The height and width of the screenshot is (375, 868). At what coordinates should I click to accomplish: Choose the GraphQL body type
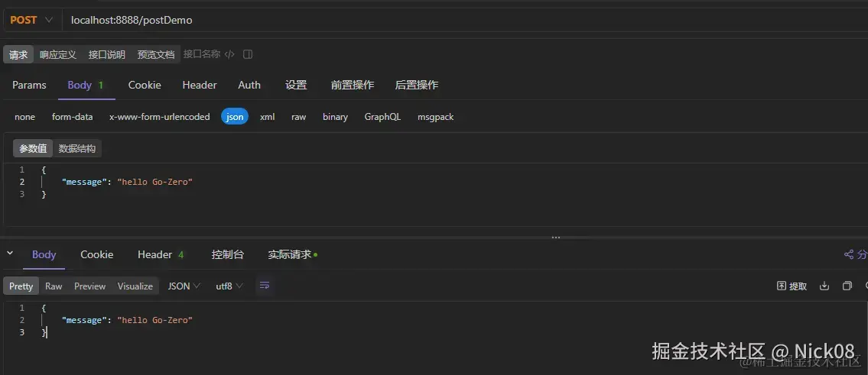(x=382, y=117)
